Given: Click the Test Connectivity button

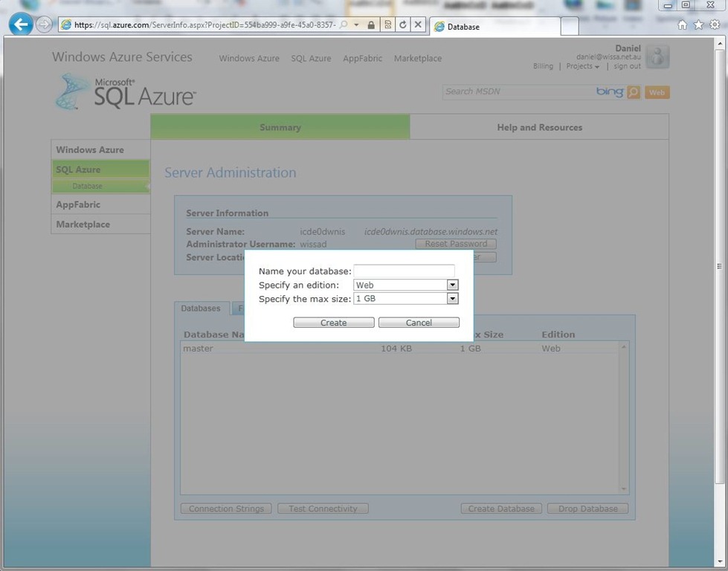Looking at the screenshot, I should (x=323, y=509).
